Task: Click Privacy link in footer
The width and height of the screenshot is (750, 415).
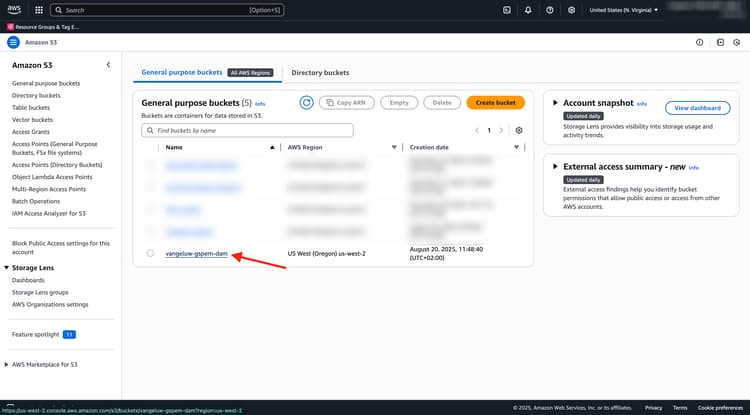Action: pos(653,408)
